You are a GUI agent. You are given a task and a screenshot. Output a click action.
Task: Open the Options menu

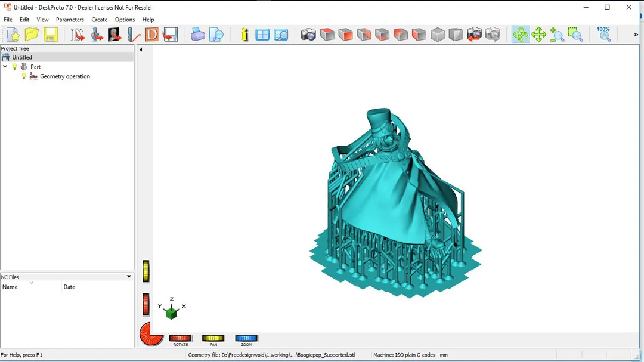(x=125, y=20)
